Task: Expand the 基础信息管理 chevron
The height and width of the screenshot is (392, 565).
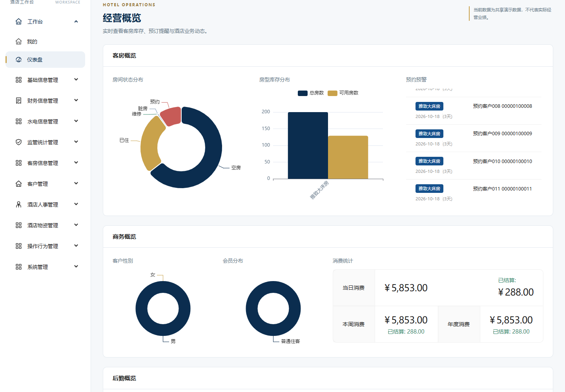Action: [76, 80]
